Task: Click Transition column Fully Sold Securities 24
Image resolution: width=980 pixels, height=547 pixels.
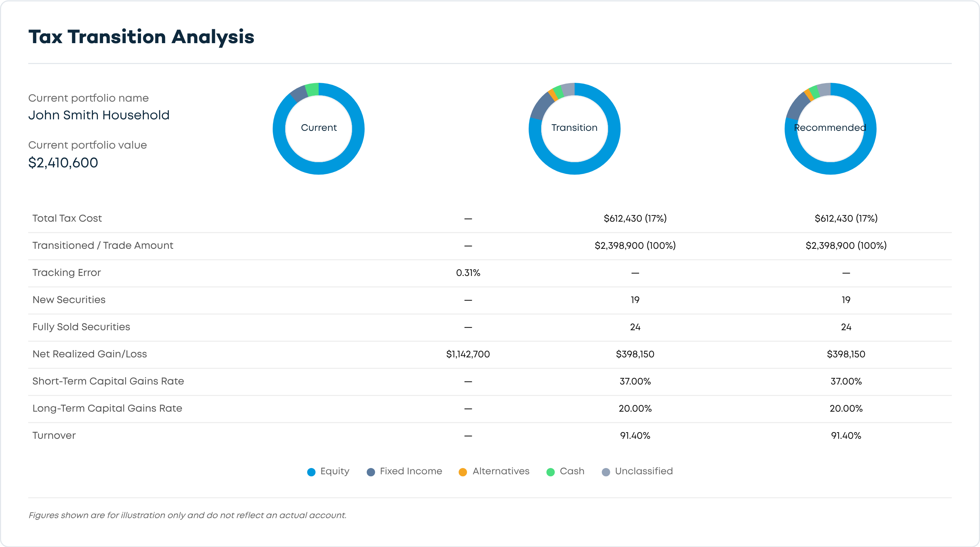Action: [635, 327]
